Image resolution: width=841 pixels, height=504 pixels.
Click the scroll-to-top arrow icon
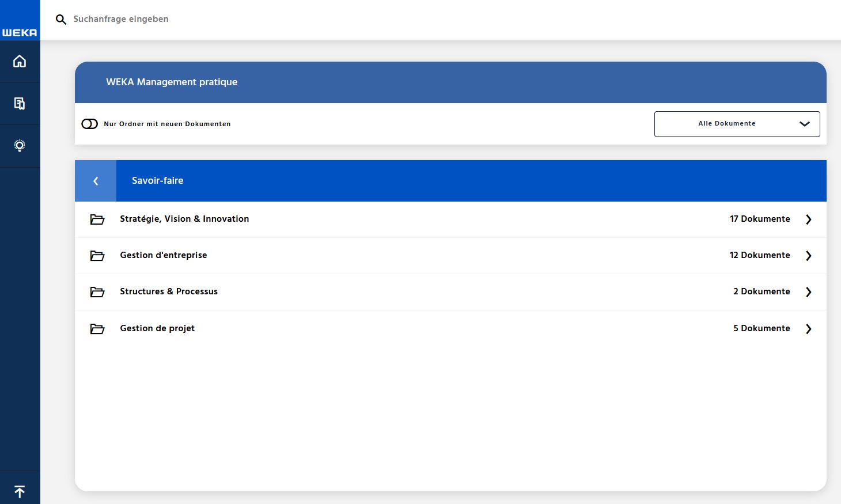(x=20, y=491)
